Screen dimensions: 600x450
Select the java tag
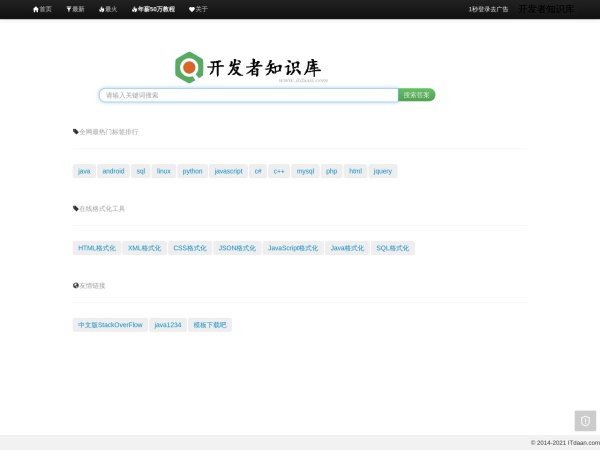pos(84,171)
